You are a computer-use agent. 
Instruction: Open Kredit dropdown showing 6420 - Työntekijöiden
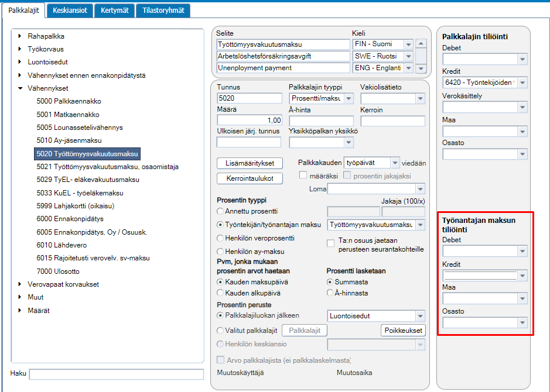click(522, 82)
